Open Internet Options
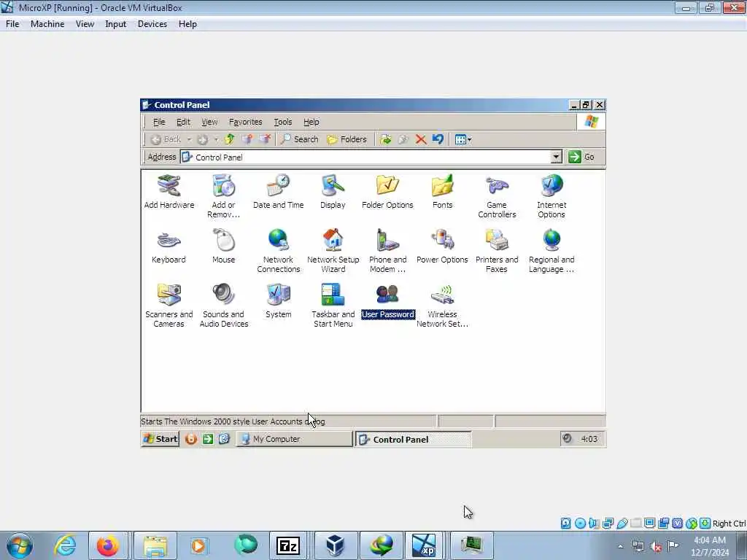 [551, 196]
